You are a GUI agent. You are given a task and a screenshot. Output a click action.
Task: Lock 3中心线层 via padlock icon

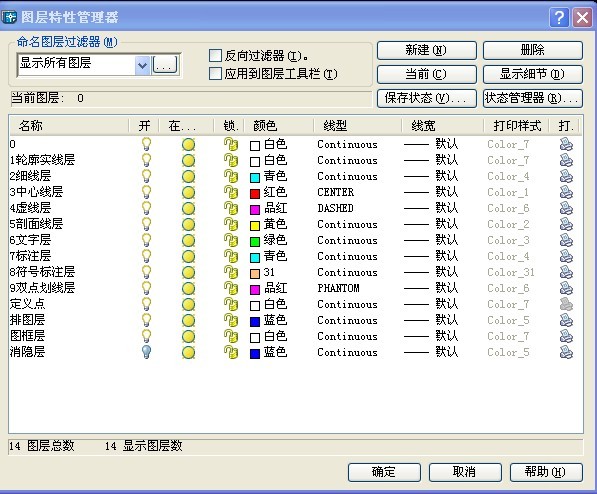point(231,192)
